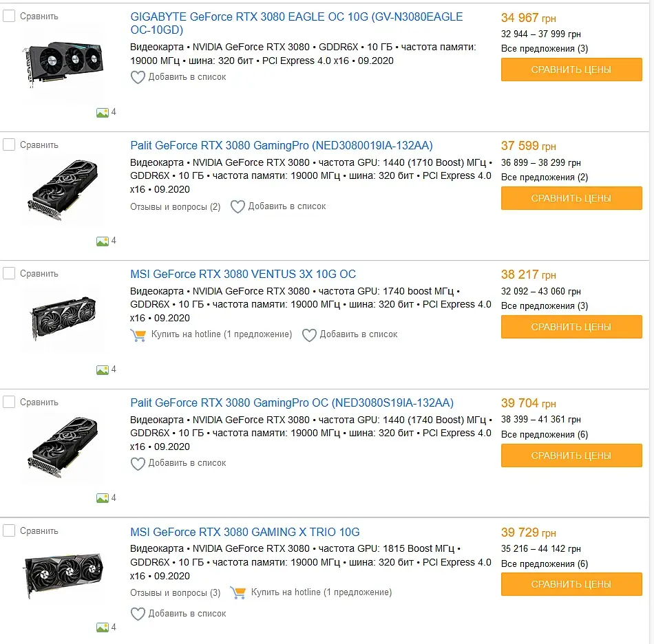The height and width of the screenshot is (644, 654).
Task: Click heart icon for MSI GAMING X TRIO
Action: 138,614
